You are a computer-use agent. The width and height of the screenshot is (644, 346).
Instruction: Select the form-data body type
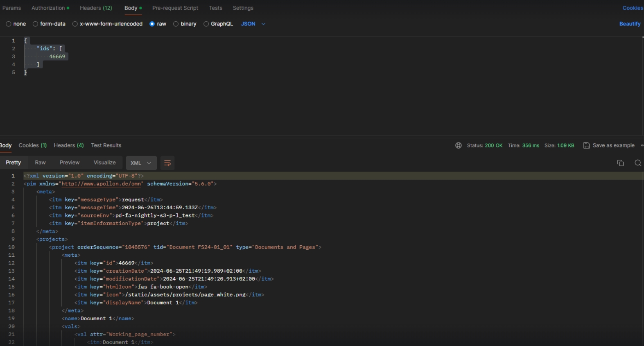point(36,24)
